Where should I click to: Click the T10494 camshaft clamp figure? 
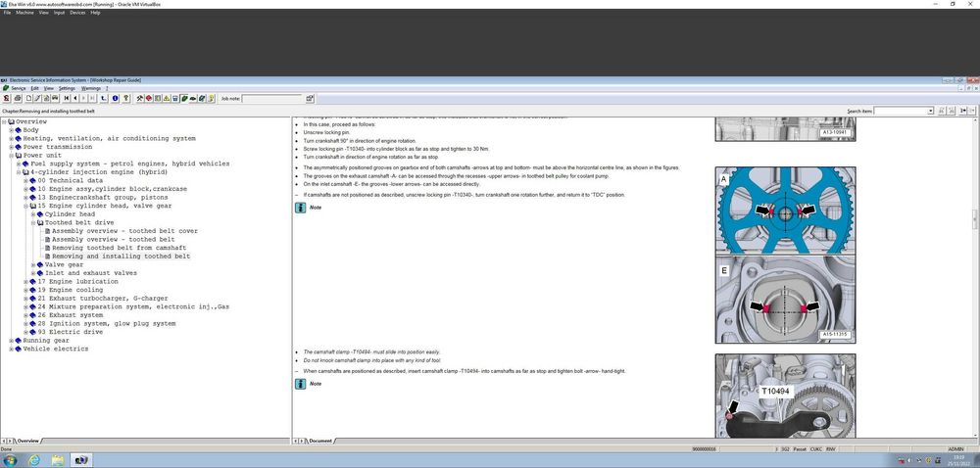click(x=786, y=396)
